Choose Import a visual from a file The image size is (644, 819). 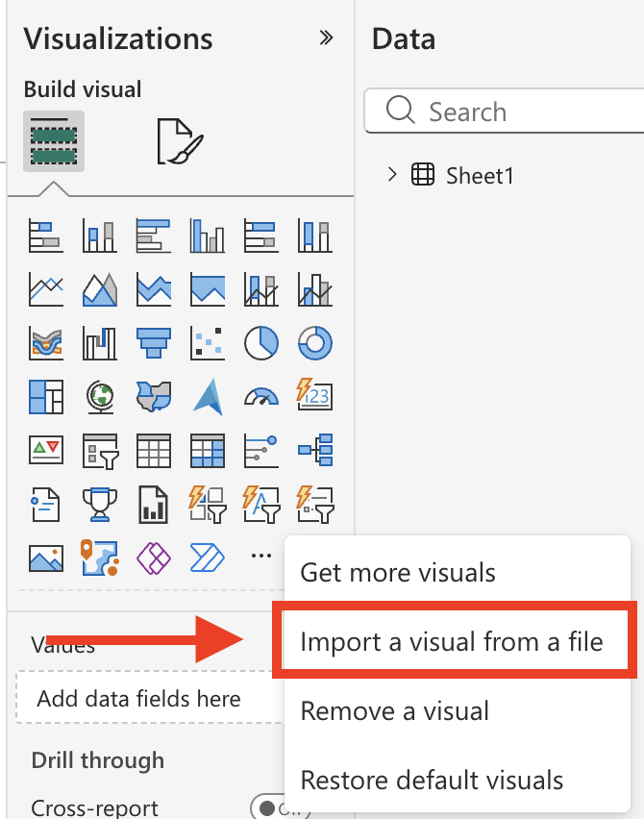pyautogui.click(x=452, y=641)
